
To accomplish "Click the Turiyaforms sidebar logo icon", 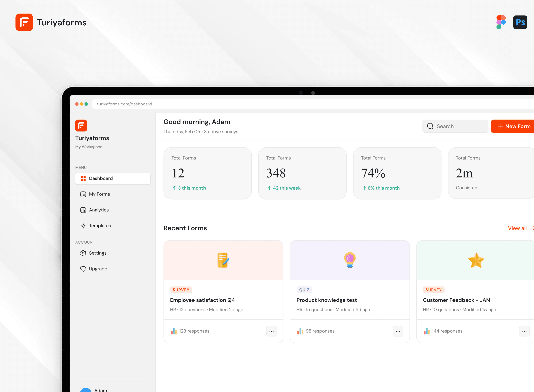I will coord(81,126).
